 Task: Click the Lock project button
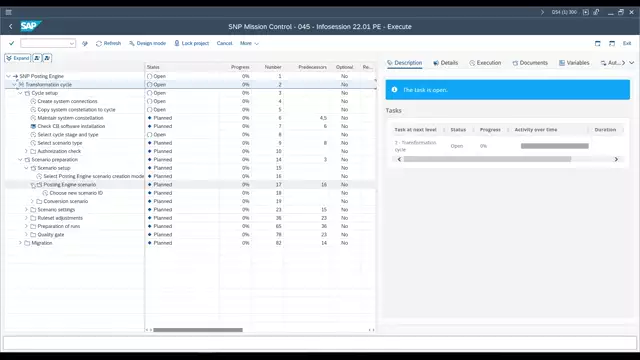coord(191,43)
